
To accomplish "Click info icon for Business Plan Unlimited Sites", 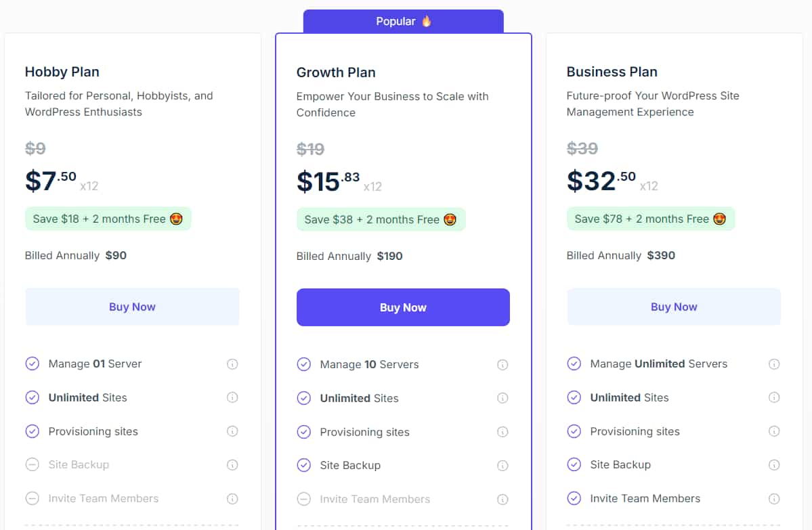I will point(774,398).
